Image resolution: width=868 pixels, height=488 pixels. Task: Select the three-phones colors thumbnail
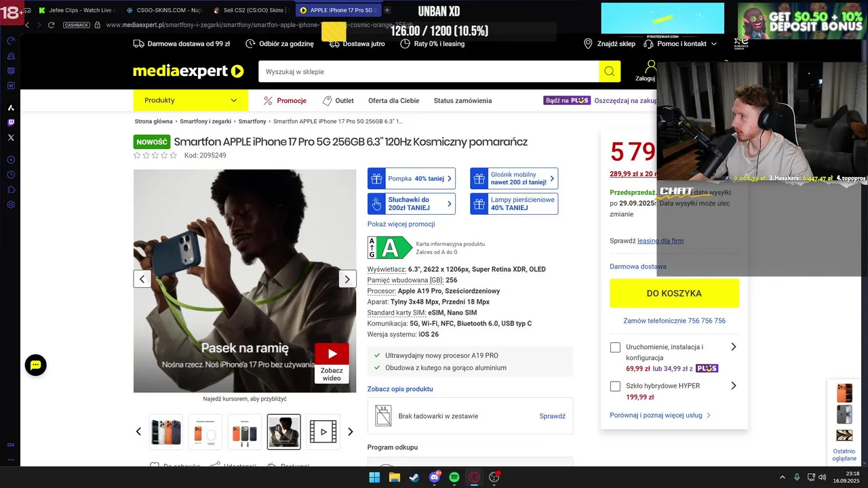(x=245, y=432)
